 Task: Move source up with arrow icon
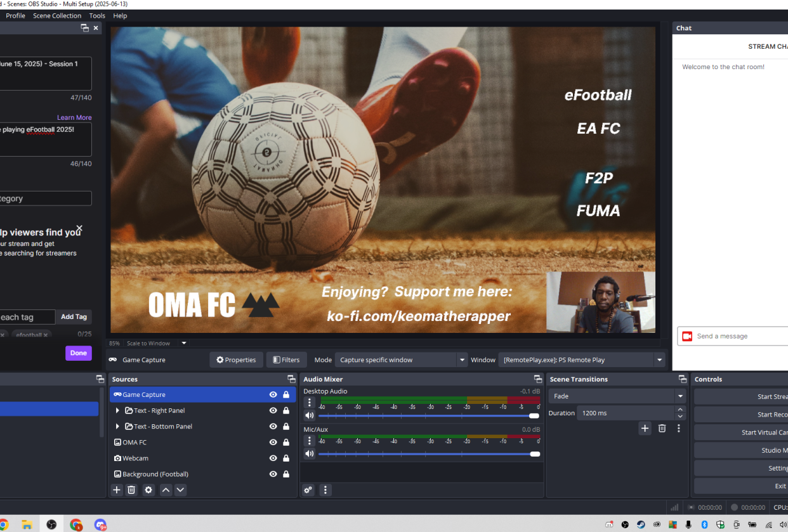point(166,490)
